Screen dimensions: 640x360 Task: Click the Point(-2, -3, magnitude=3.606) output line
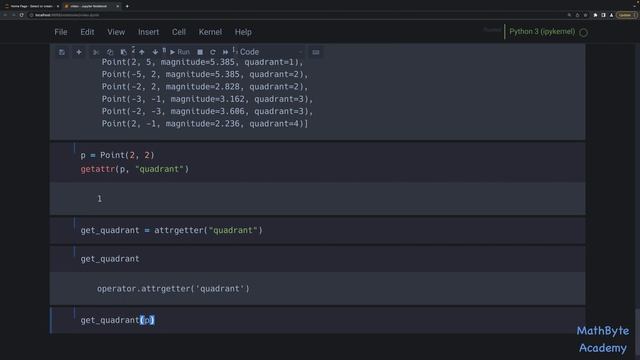point(207,111)
